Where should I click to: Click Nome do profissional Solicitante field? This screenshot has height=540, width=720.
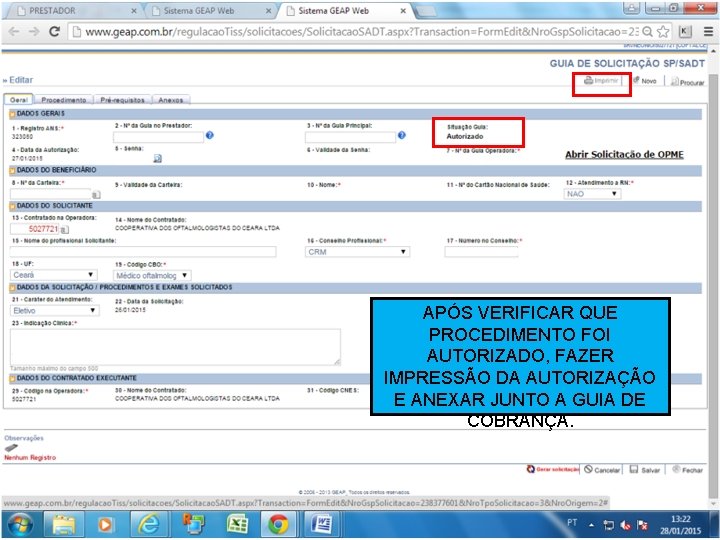[x=143, y=251]
